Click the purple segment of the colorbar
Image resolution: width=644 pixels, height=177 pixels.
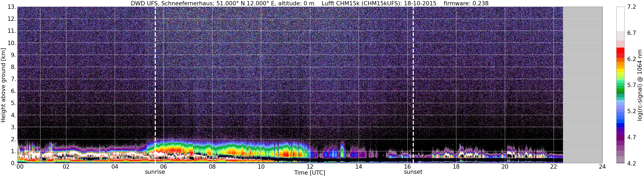coord(620,134)
